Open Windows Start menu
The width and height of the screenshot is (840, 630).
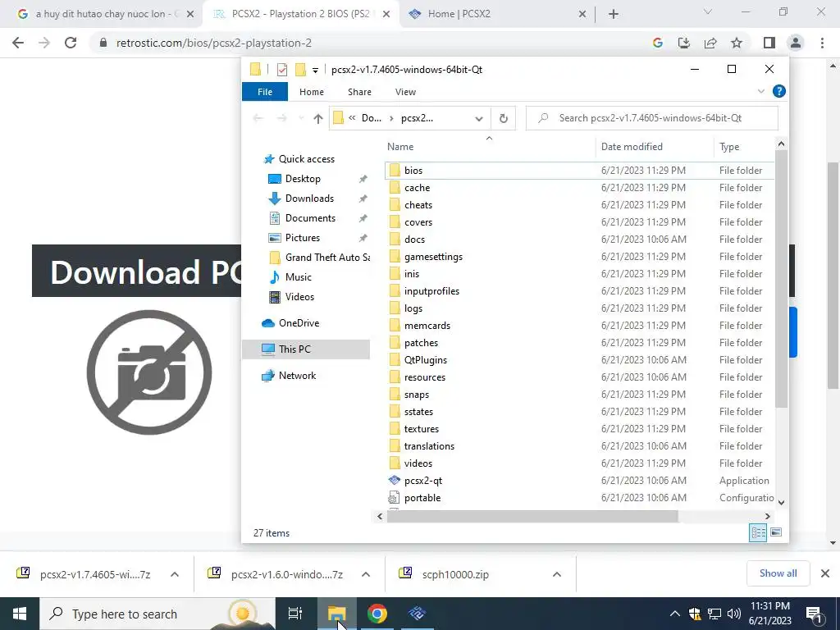click(x=20, y=614)
